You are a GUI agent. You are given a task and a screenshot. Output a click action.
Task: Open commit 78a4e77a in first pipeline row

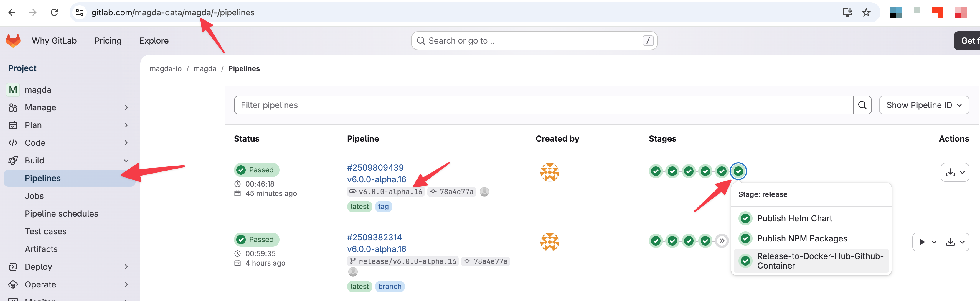pos(456,192)
